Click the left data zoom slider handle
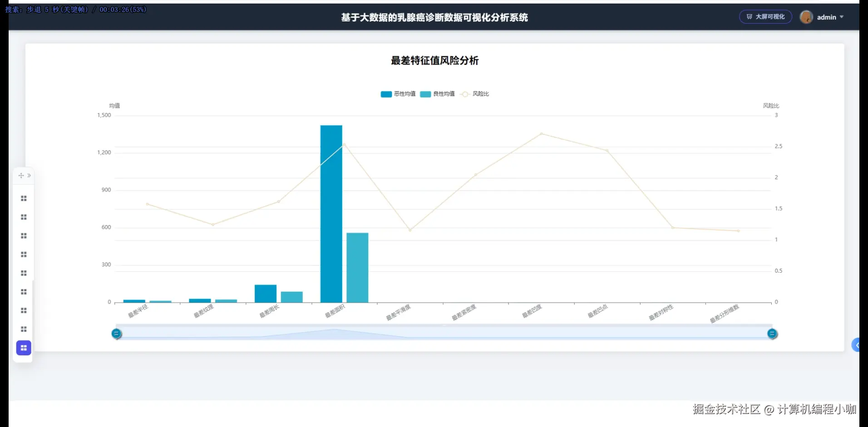 click(116, 334)
